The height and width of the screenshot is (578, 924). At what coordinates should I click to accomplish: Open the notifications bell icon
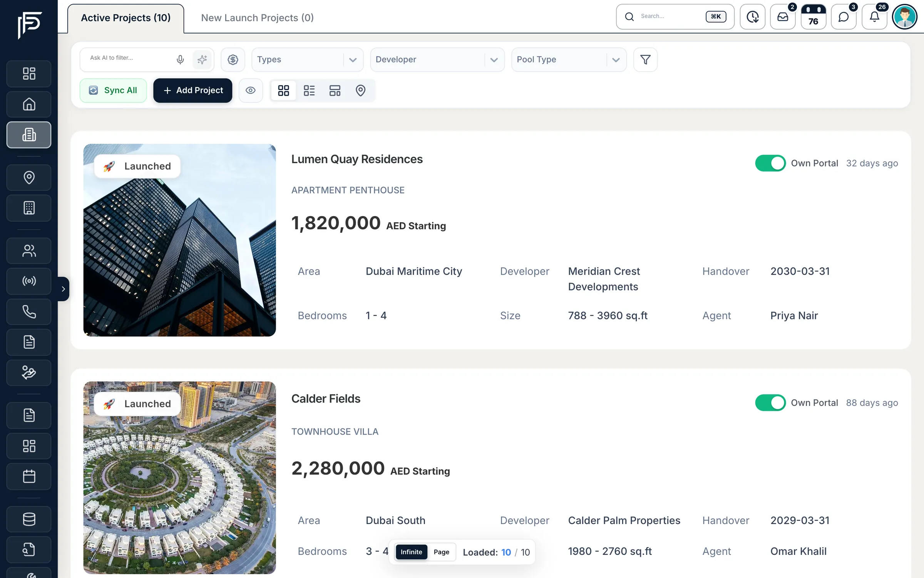(874, 17)
